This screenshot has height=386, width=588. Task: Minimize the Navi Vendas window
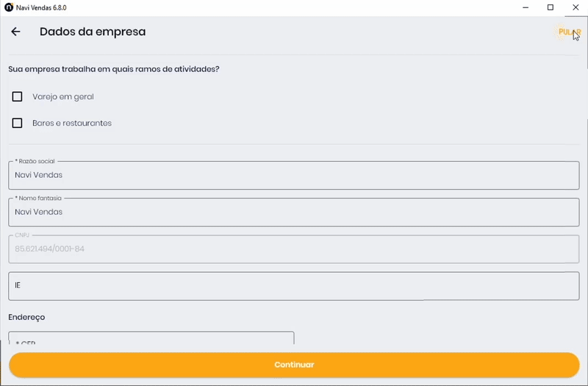(525, 7)
